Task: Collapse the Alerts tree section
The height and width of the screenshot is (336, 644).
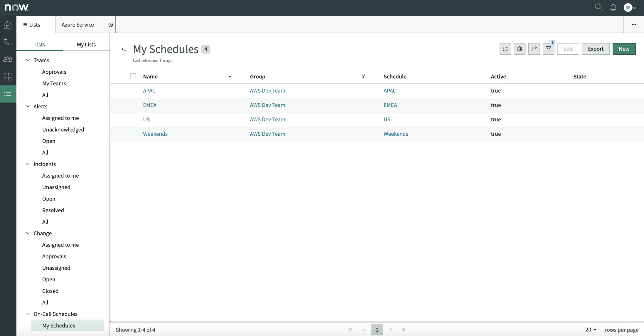Action: pyautogui.click(x=28, y=106)
